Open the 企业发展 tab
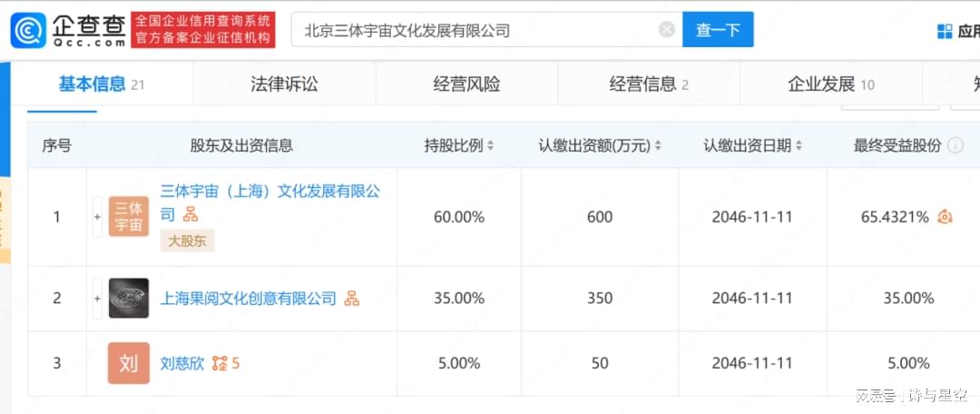The width and height of the screenshot is (980, 414). 831,84
